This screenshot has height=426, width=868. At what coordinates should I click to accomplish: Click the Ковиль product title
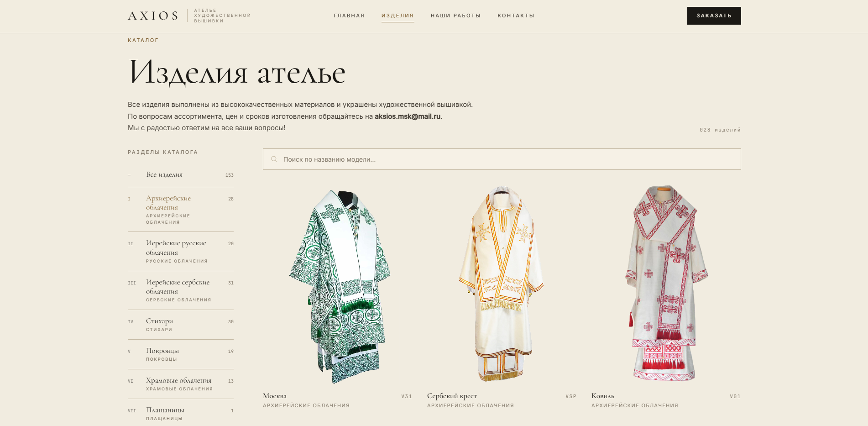[603, 396]
